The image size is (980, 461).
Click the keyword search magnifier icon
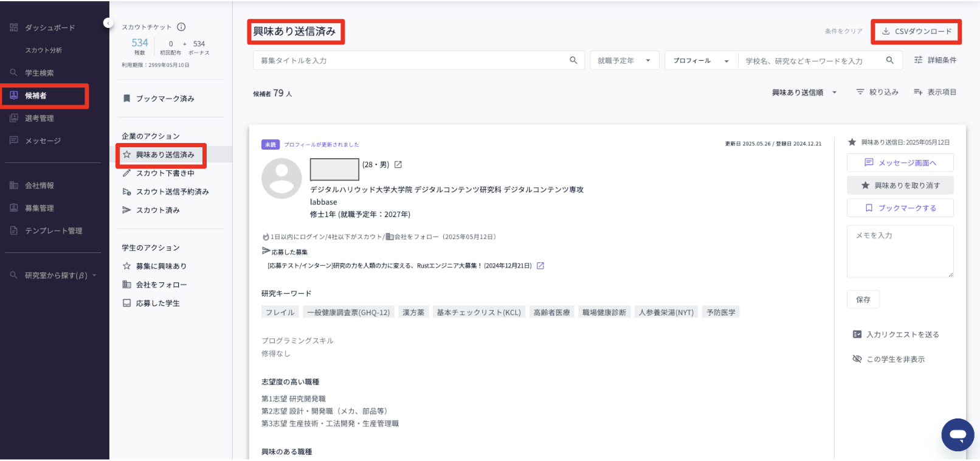pos(890,60)
